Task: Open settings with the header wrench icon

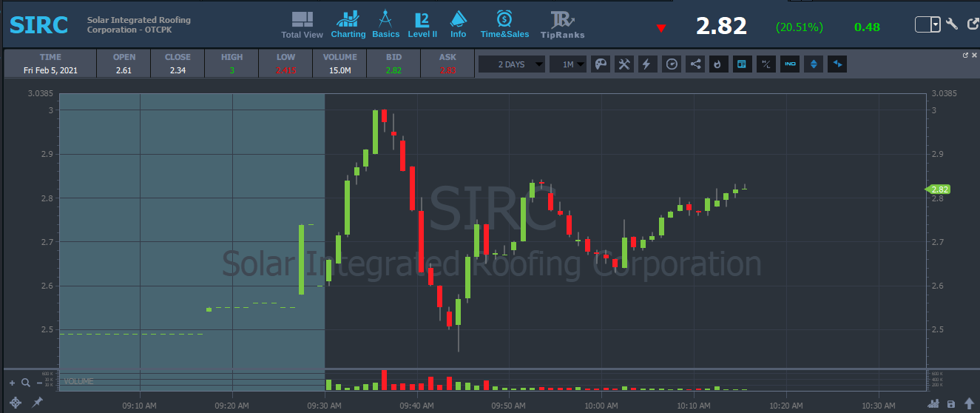Action: coord(952,24)
